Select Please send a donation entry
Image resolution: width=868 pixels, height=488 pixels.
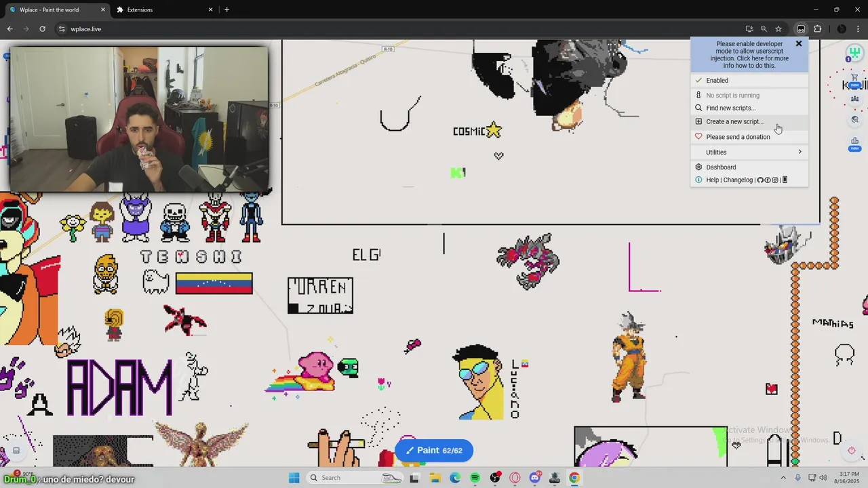pos(749,137)
